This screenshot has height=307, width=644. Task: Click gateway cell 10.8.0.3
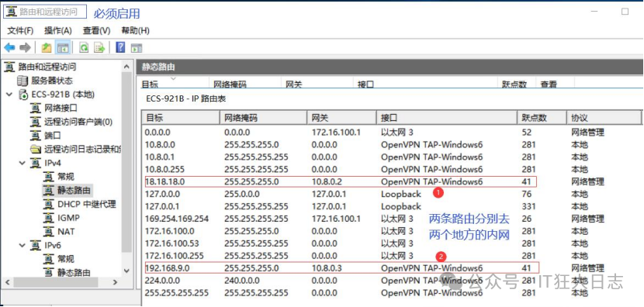point(327,268)
